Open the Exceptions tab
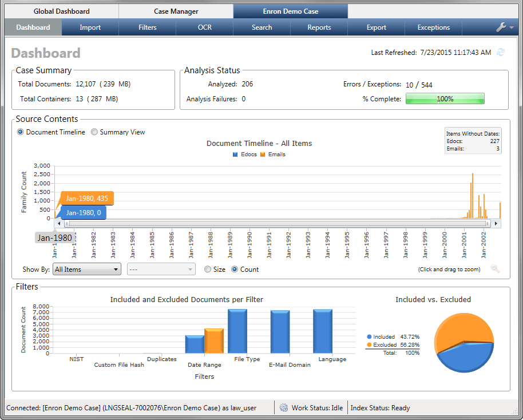523x420 pixels. [434, 27]
